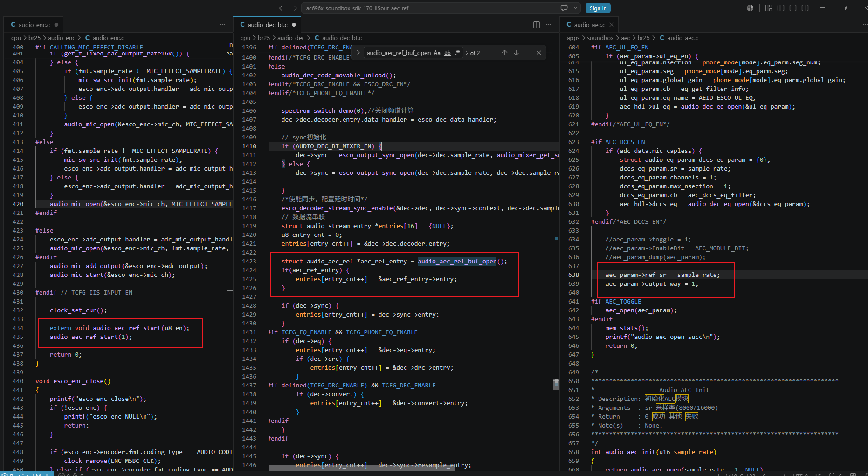Toggle the bottom panel layout icon

[x=793, y=8]
